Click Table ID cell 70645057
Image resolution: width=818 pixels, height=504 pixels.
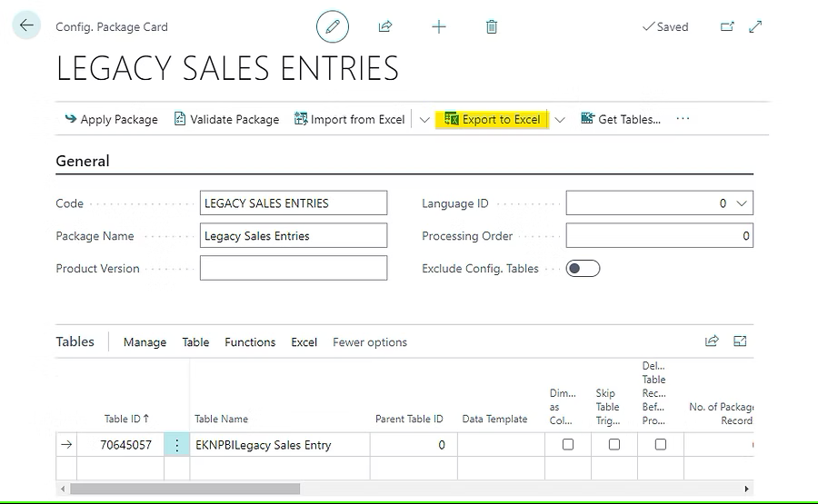(121, 445)
